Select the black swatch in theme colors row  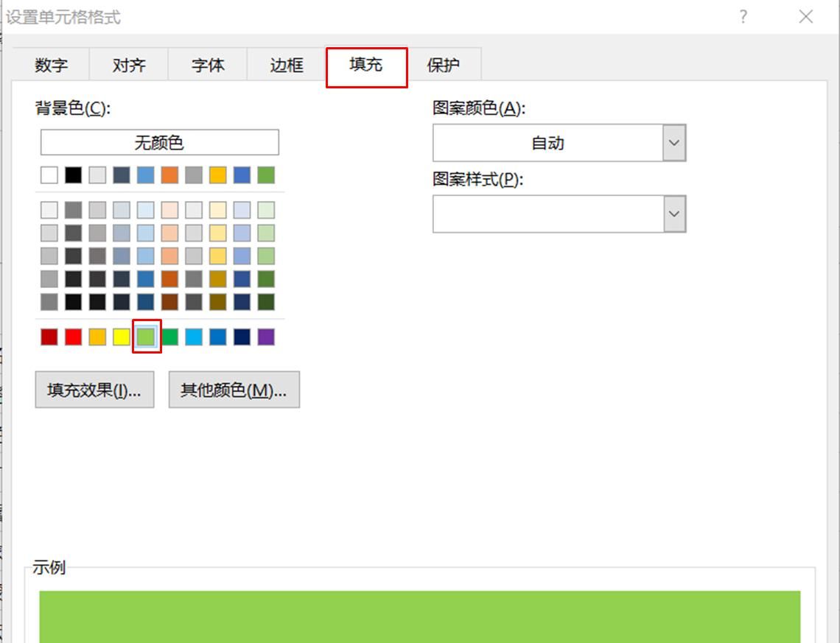72,175
